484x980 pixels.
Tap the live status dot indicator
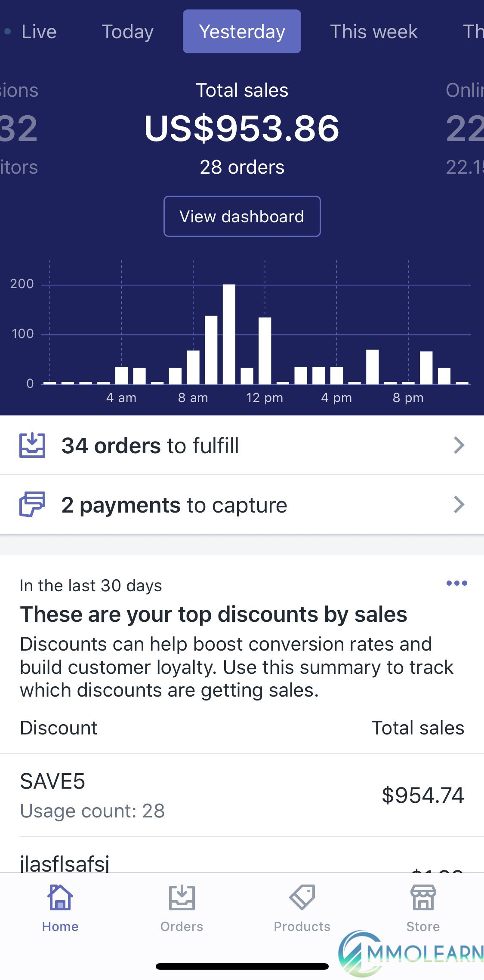tap(8, 31)
